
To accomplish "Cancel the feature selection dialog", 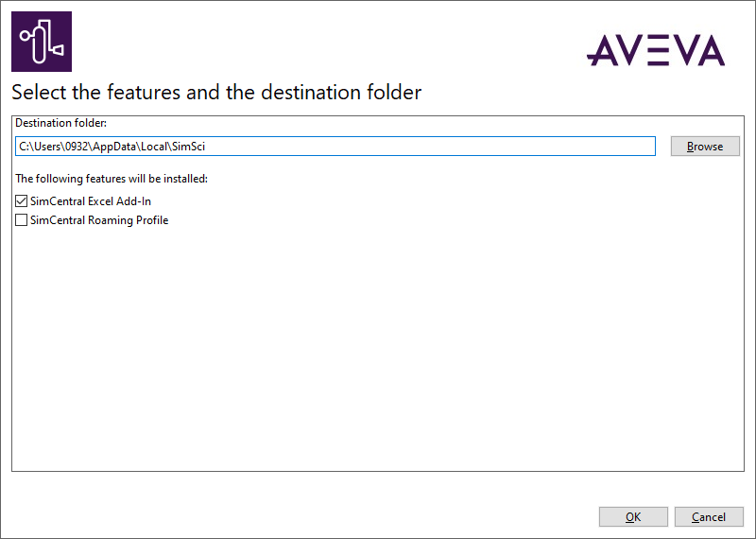I will tap(708, 517).
